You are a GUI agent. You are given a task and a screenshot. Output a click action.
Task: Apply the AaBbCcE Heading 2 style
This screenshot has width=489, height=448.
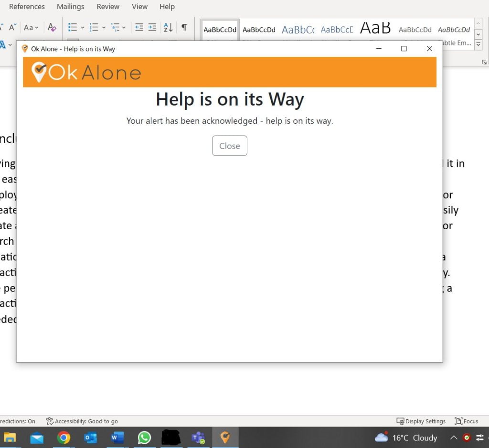(337, 30)
